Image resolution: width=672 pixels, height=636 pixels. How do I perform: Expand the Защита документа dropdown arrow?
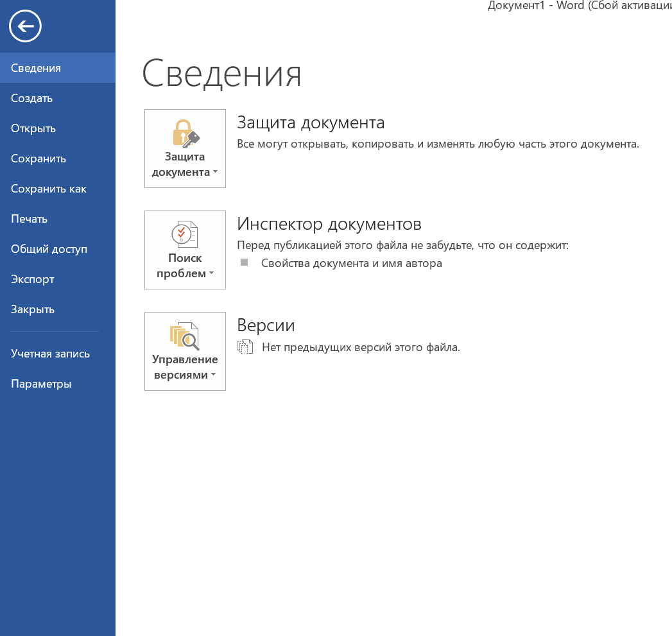tap(215, 172)
